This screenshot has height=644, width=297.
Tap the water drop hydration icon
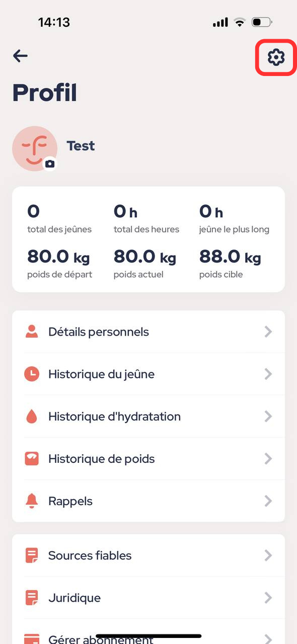(x=32, y=416)
